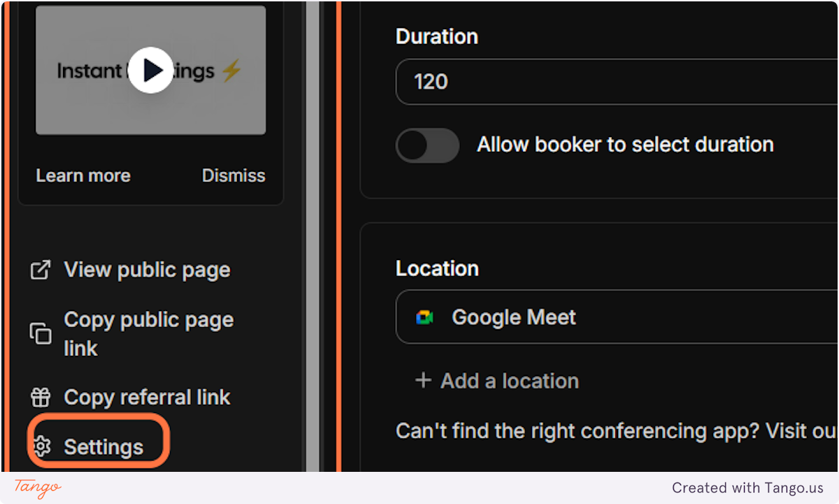This screenshot has height=504, width=839.
Task: Click the Settings gear icon
Action: tap(42, 447)
